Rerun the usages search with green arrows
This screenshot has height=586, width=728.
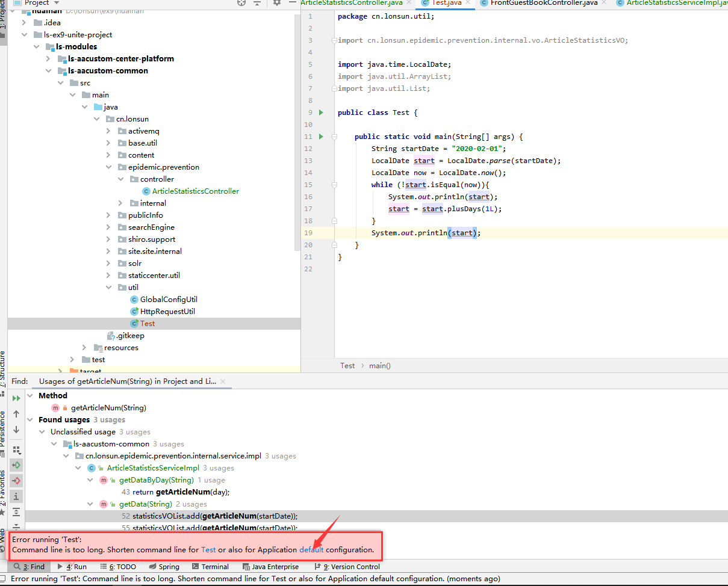16,398
